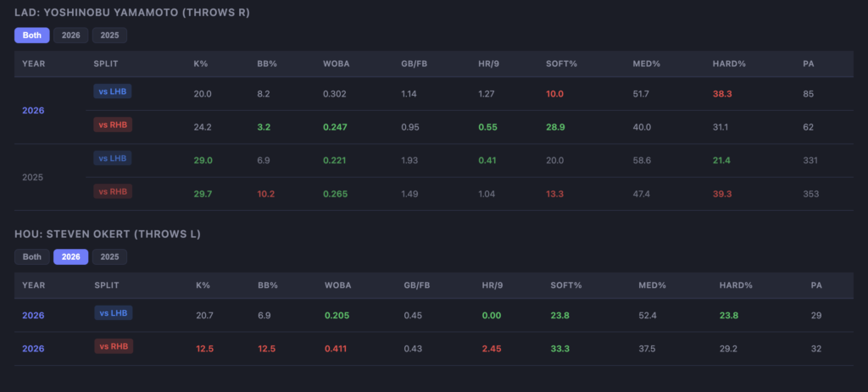
Task: Click the vs LHB badge in Yamamoto 2025 row
Action: [x=113, y=158]
